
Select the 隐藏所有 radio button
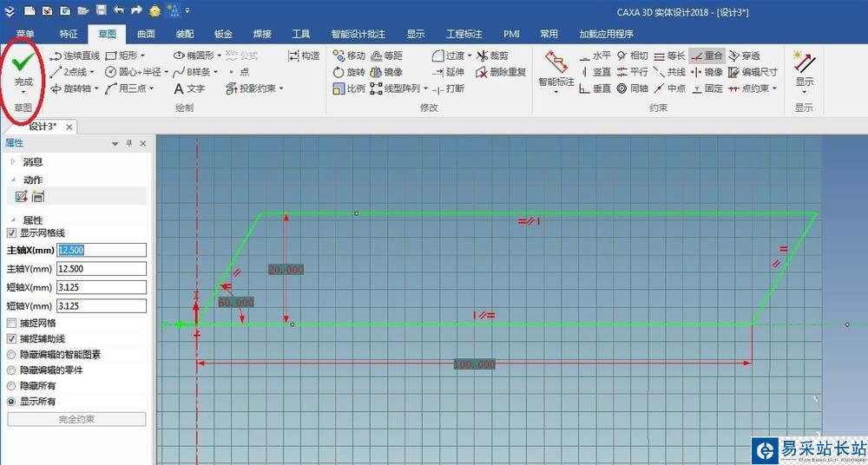[x=11, y=386]
